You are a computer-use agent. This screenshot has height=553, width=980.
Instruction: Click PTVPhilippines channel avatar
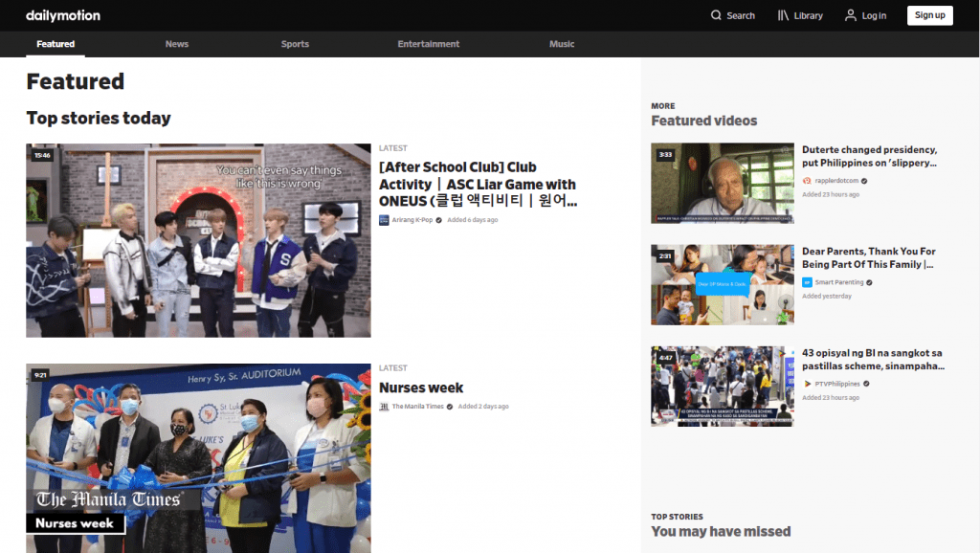(807, 384)
